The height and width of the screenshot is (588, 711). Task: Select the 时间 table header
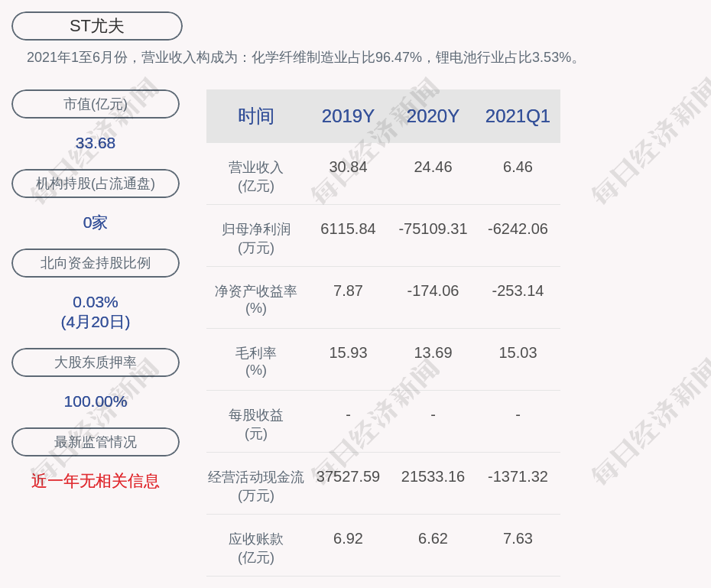point(256,116)
